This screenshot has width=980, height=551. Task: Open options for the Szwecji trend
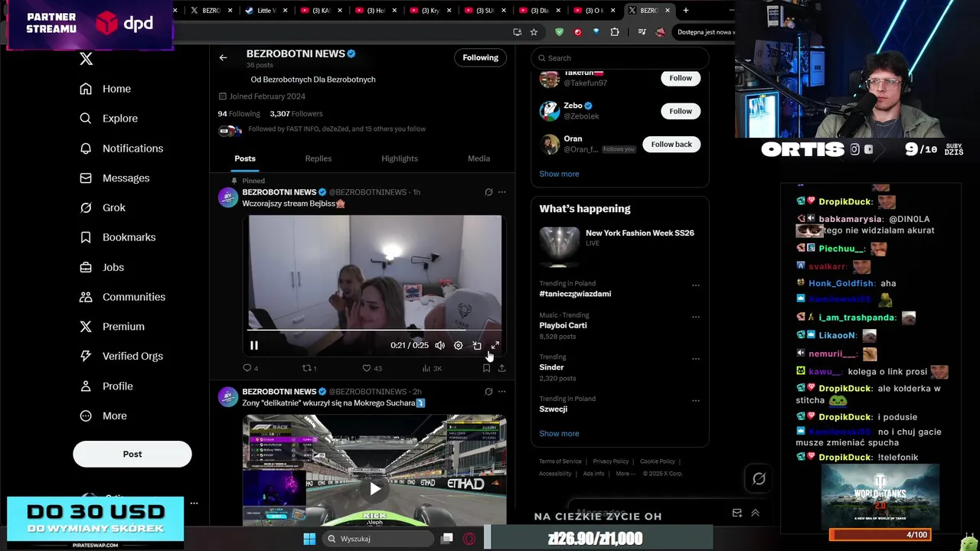click(695, 400)
